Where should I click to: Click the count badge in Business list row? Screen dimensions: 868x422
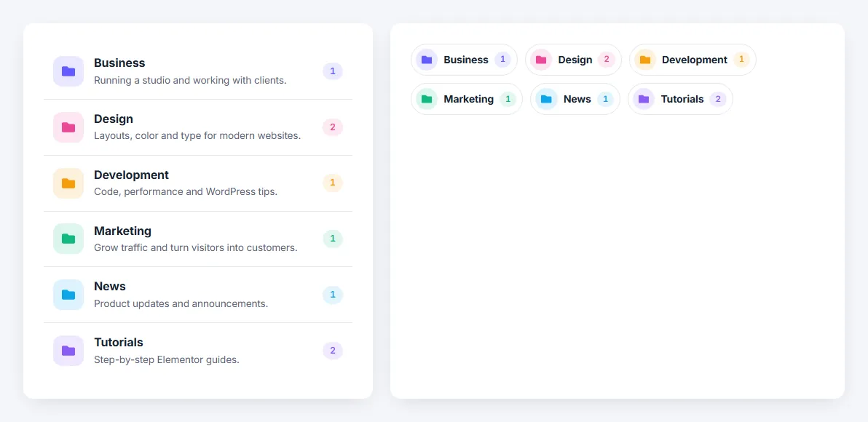[x=333, y=71]
